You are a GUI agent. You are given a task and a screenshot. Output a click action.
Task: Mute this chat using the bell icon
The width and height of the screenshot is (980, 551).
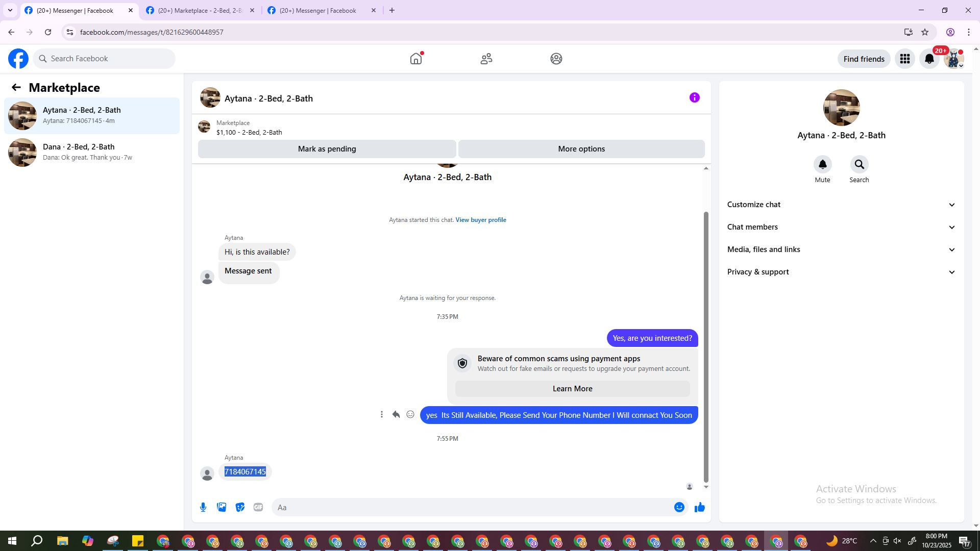coord(822,165)
